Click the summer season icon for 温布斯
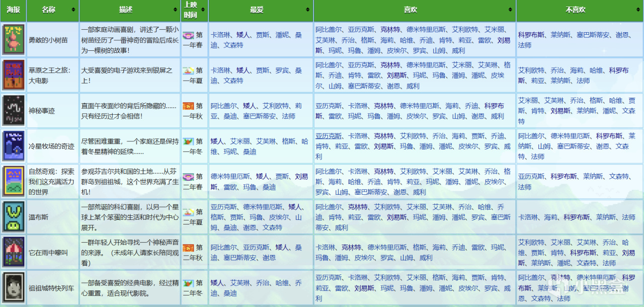This screenshot has height=307, width=644. (188, 212)
